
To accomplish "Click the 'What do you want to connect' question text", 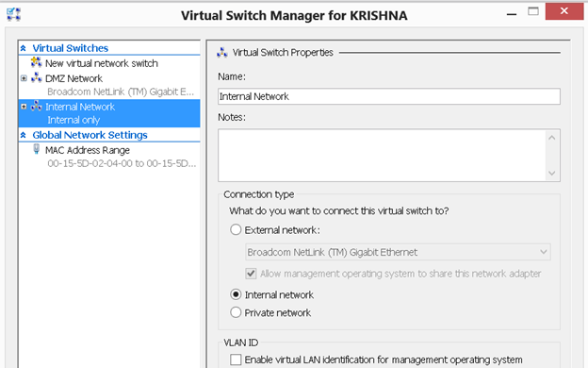I will [338, 210].
